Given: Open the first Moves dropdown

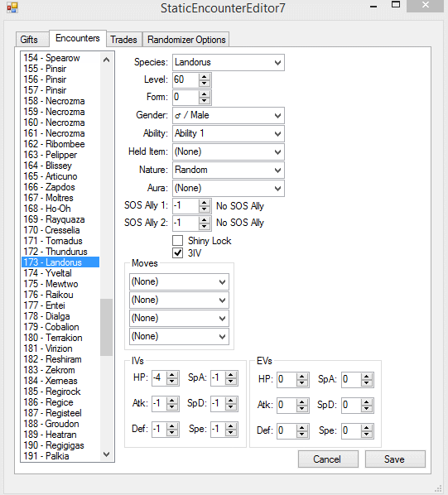Looking at the screenshot, I should tap(179, 282).
